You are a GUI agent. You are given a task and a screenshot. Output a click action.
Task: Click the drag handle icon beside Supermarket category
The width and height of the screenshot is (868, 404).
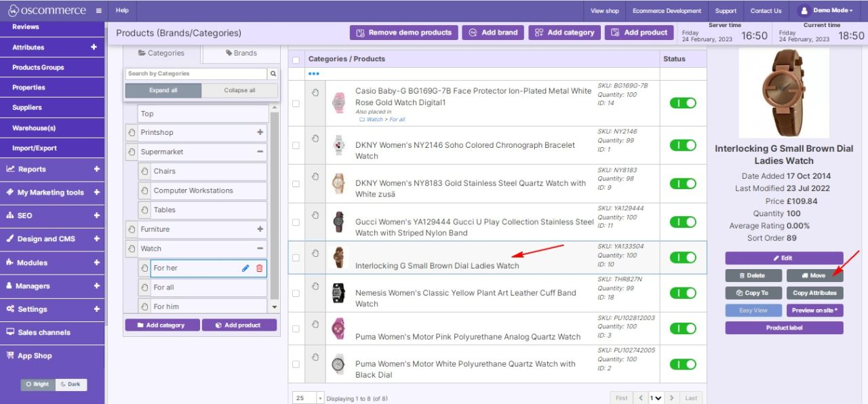pos(131,152)
